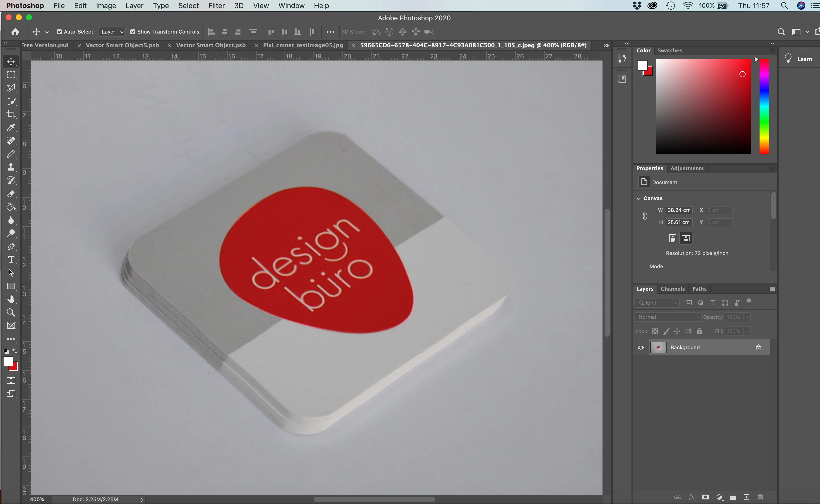
Task: Select the Hand tool
Action: pyautogui.click(x=11, y=299)
